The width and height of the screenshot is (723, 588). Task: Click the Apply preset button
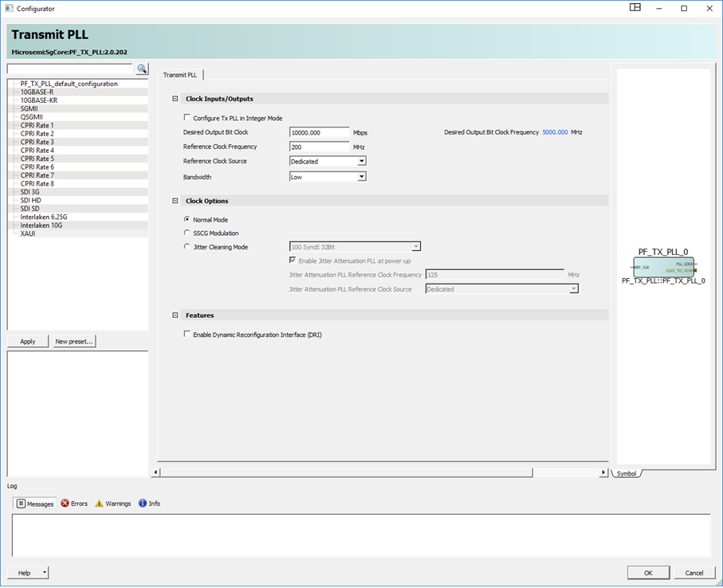click(x=28, y=342)
